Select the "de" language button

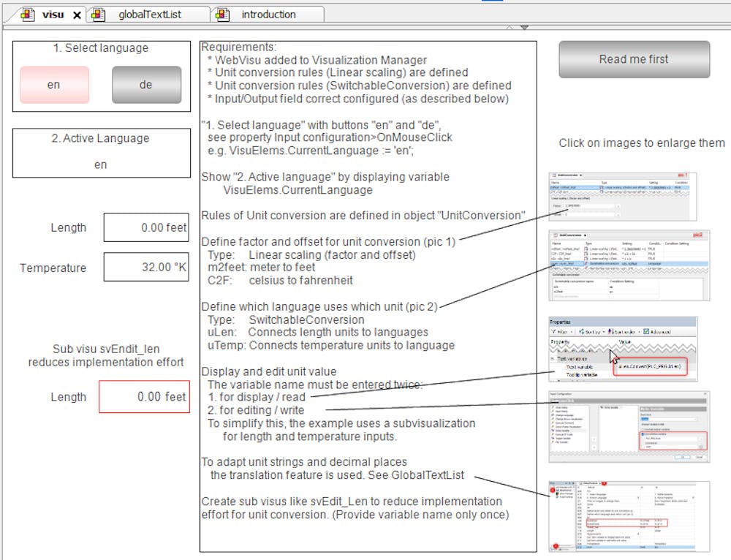[146, 85]
